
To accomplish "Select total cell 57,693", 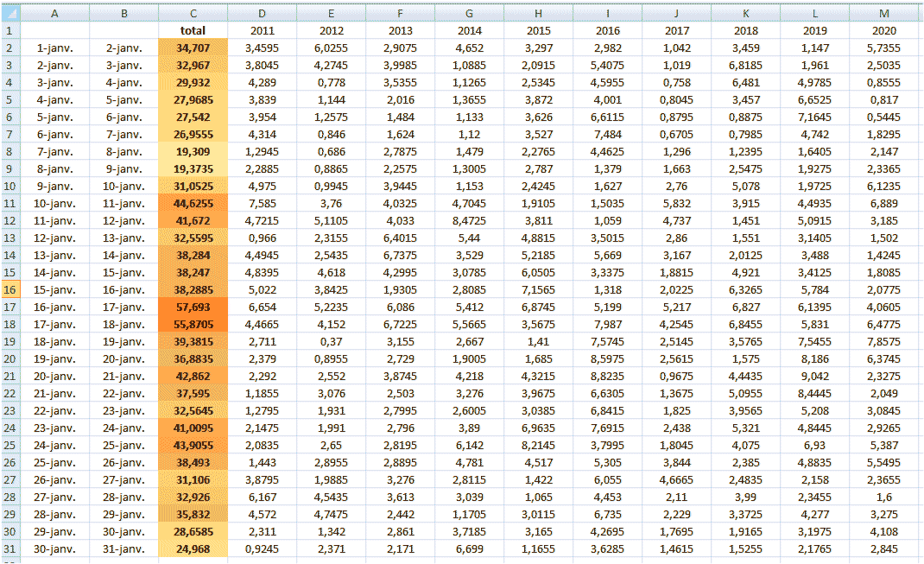I will (x=193, y=307).
